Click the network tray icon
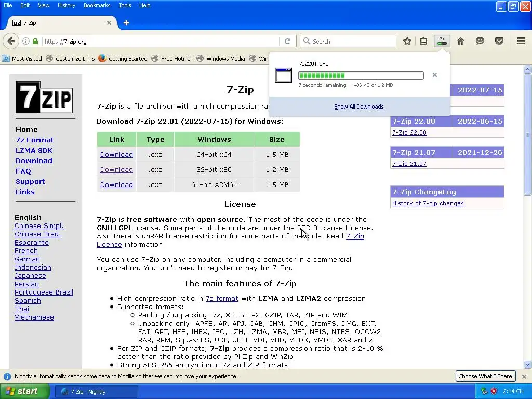532x399 pixels. (484, 392)
